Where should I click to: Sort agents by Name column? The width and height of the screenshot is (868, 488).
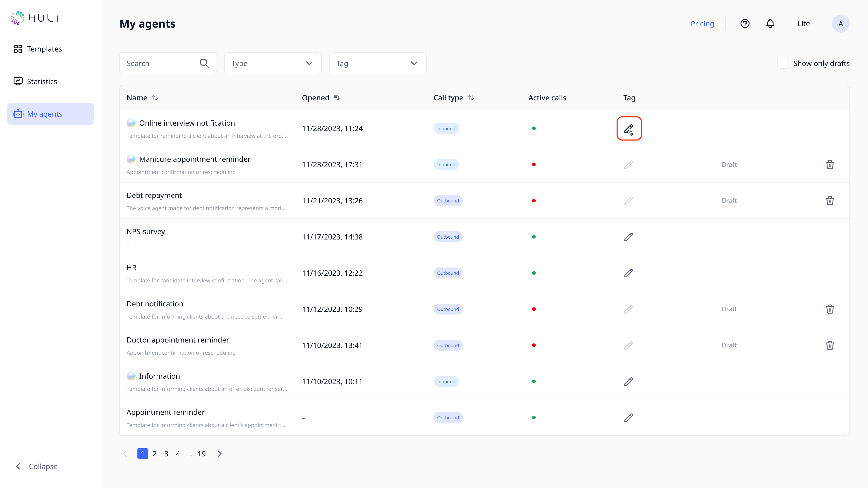[155, 98]
